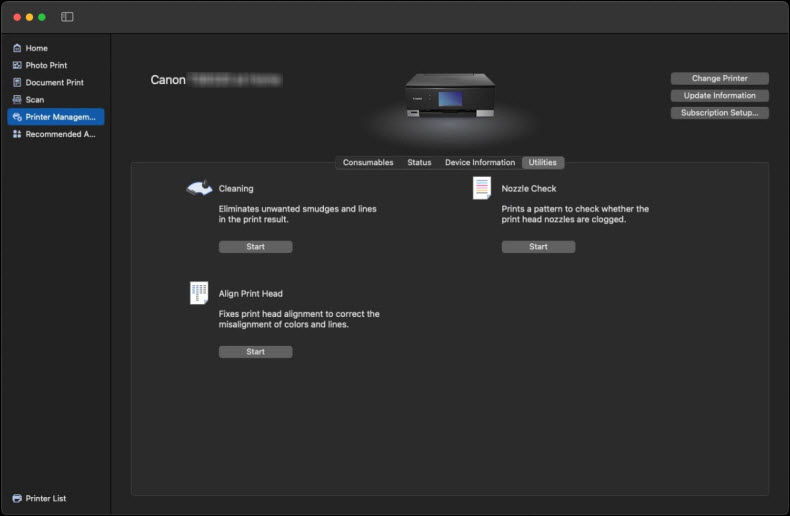Start the Nozzle Check
This screenshot has height=516, width=790.
click(538, 246)
